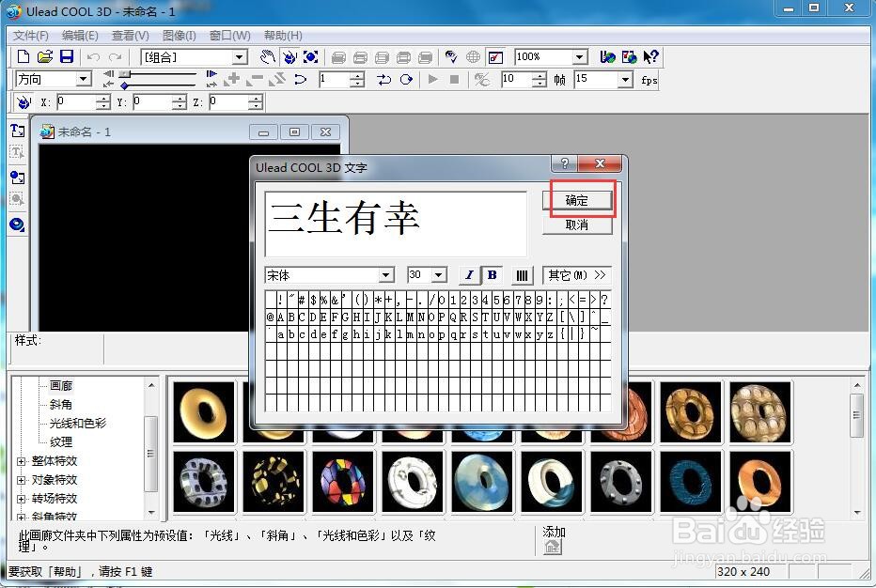Open the 窗口(W) menu
Screen dimensions: 876x588
(229, 36)
